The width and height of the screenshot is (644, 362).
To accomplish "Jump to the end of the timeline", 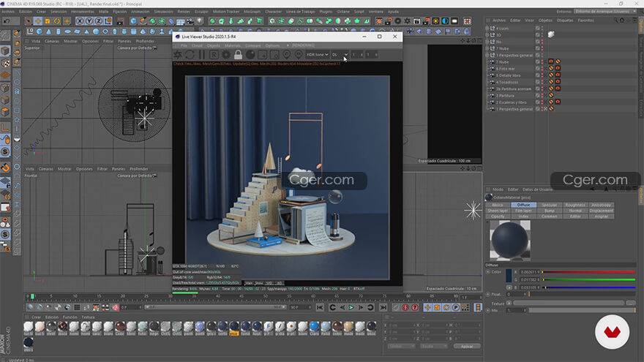I will (383, 307).
